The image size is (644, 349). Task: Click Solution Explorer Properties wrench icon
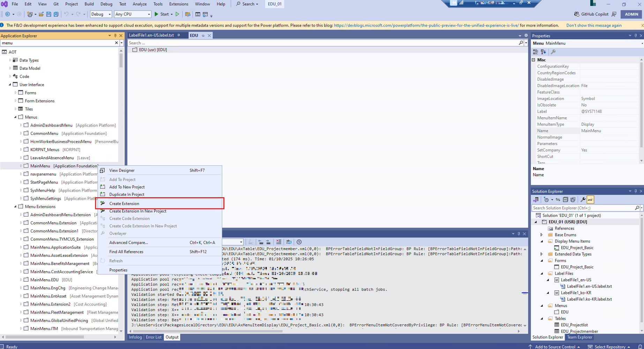coord(583,200)
